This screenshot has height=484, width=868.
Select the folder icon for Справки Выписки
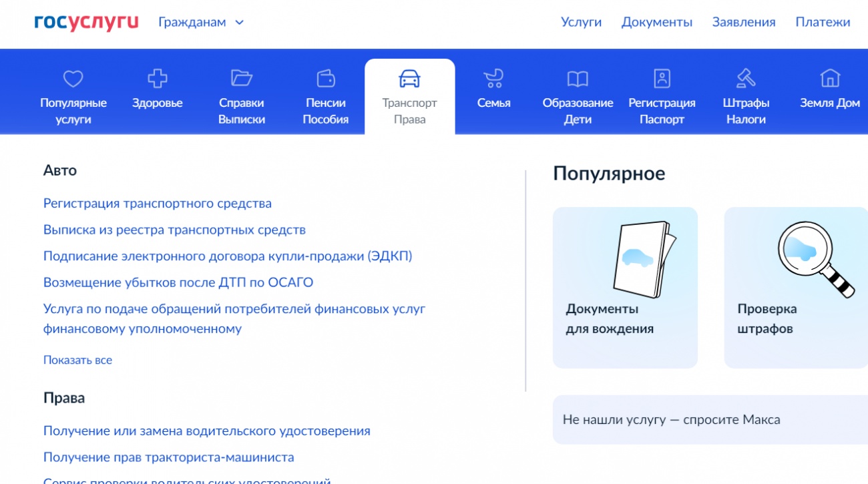(242, 79)
